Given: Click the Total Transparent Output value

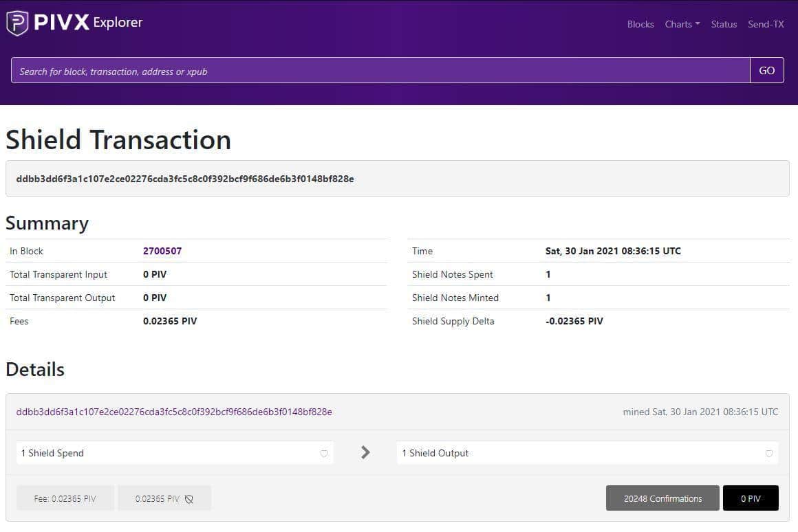Looking at the screenshot, I should pyautogui.click(x=155, y=298).
